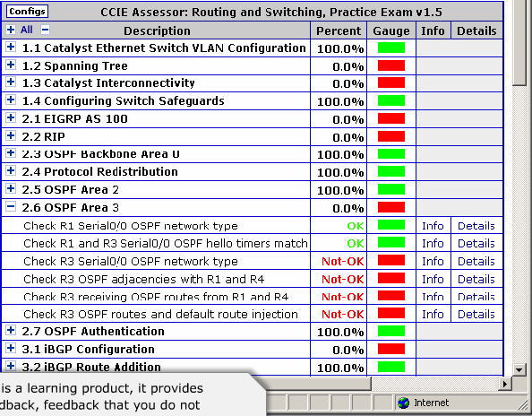Select 'Check R1 Serial0/0 OSPF network type' text
The height and width of the screenshot is (416, 532).
(x=131, y=226)
